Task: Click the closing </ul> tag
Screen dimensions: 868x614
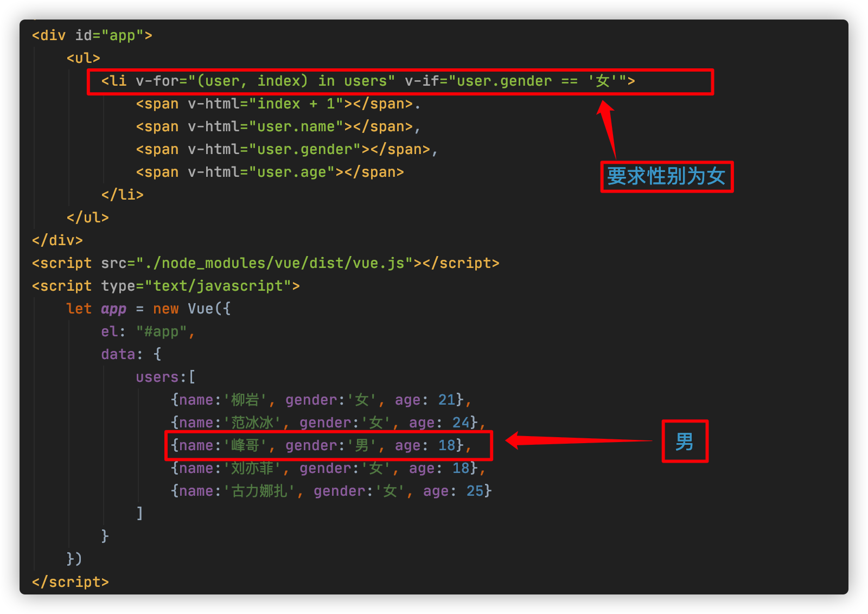Action: pos(88,218)
